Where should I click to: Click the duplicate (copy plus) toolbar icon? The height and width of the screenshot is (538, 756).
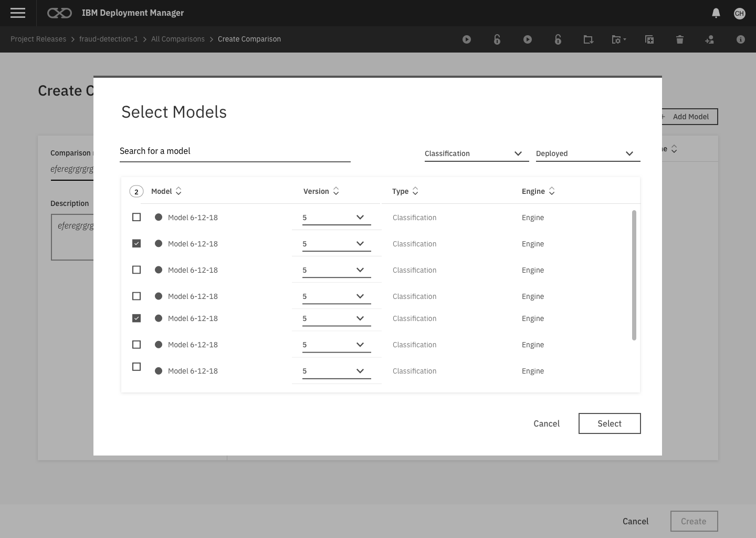649,39
